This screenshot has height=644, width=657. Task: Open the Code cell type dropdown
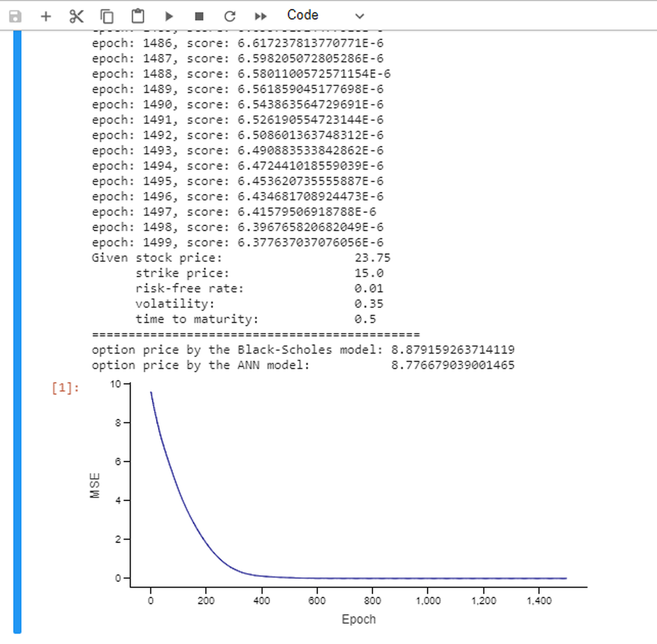[325, 16]
